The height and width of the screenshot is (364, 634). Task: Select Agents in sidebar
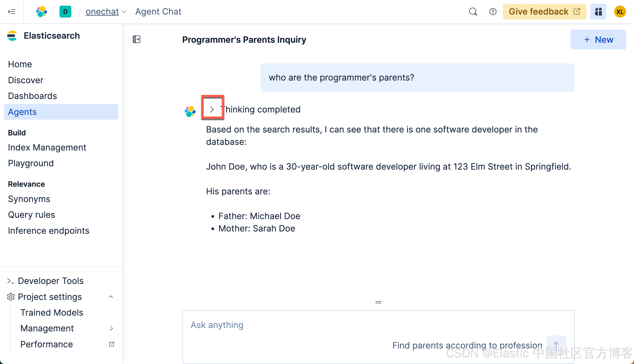61,112
